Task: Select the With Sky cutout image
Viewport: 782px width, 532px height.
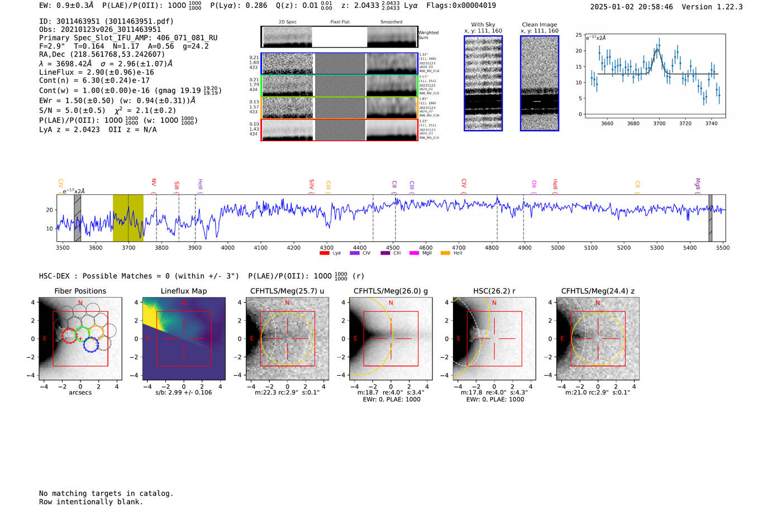Action: coord(483,83)
